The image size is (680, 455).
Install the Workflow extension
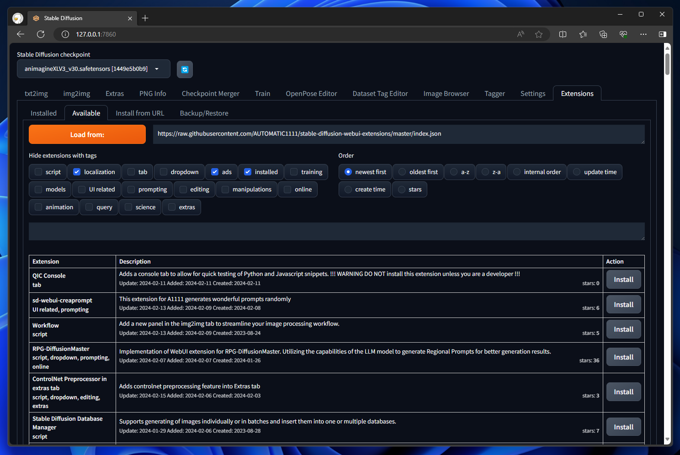623,330
